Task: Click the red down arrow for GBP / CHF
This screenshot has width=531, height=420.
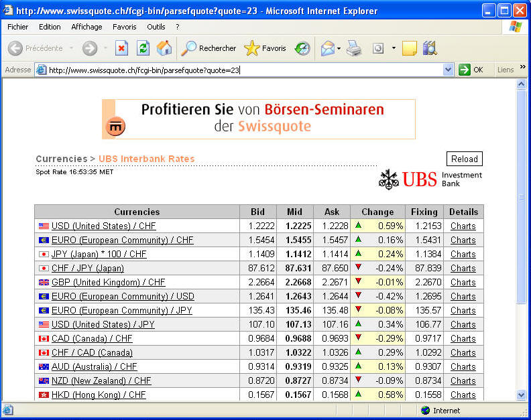Action: pos(358,281)
